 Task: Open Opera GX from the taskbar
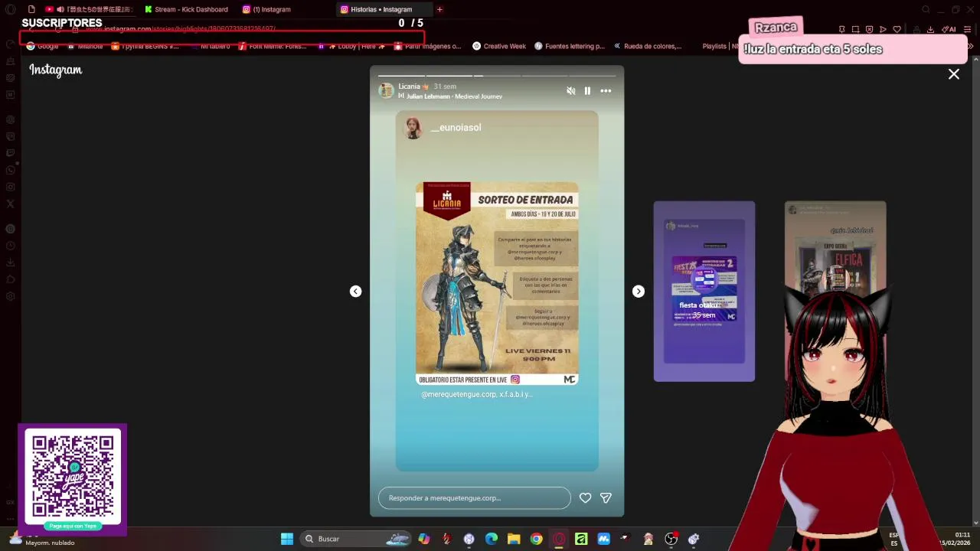click(559, 540)
